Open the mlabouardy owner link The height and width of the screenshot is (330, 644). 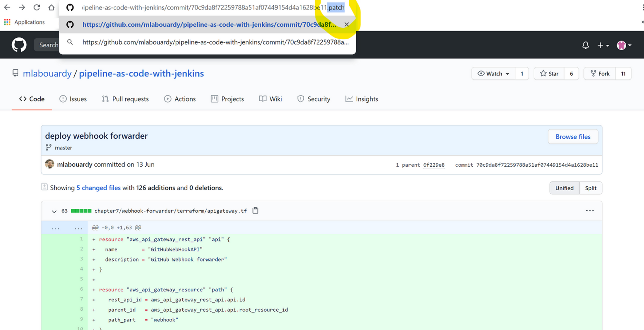47,74
